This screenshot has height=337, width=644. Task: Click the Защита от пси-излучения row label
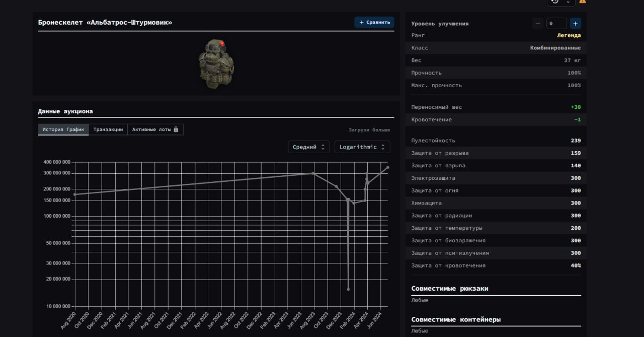coord(450,253)
